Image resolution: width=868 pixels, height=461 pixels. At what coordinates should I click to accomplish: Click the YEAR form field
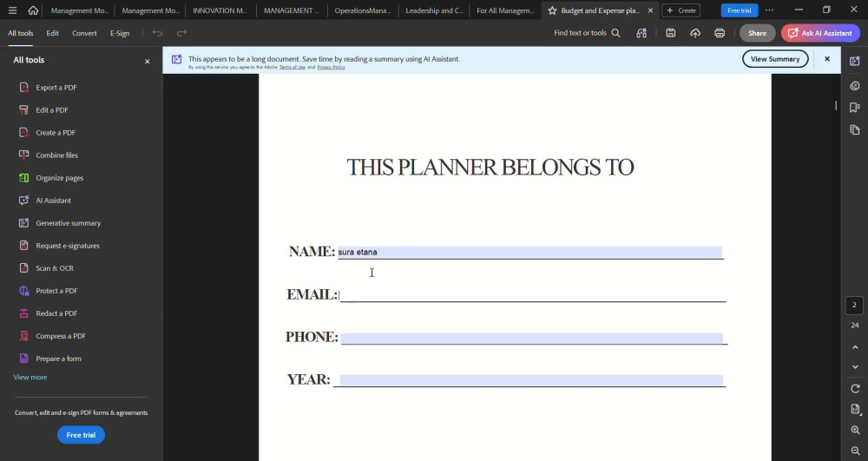point(531,380)
